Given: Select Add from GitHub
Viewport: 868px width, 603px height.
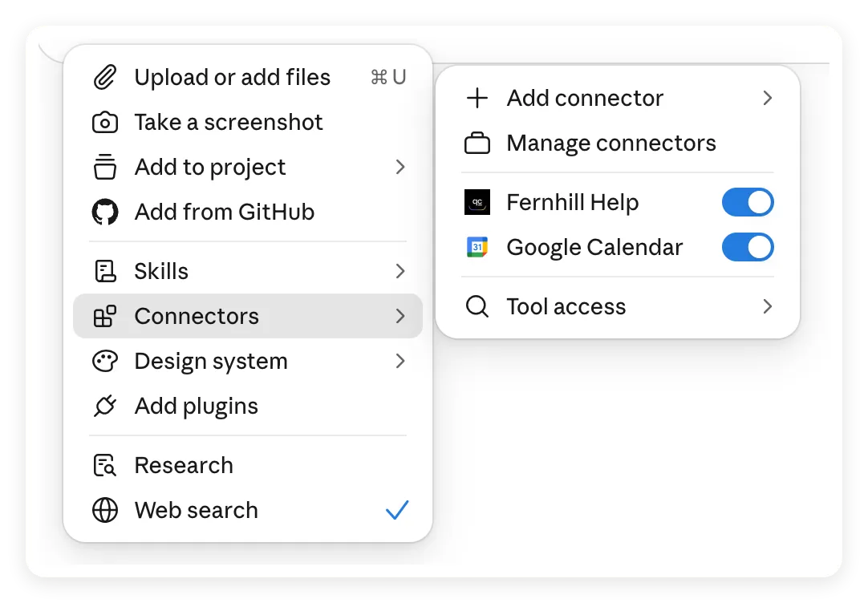Looking at the screenshot, I should 248,212.
